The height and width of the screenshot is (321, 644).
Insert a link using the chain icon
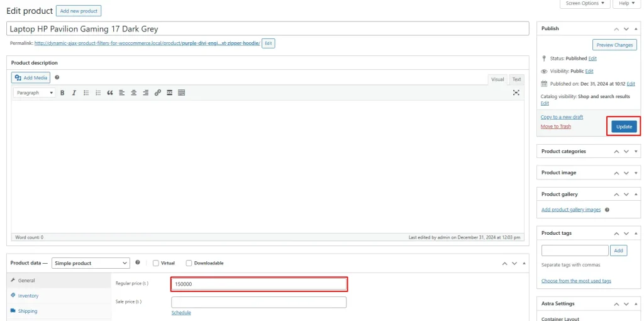(157, 93)
